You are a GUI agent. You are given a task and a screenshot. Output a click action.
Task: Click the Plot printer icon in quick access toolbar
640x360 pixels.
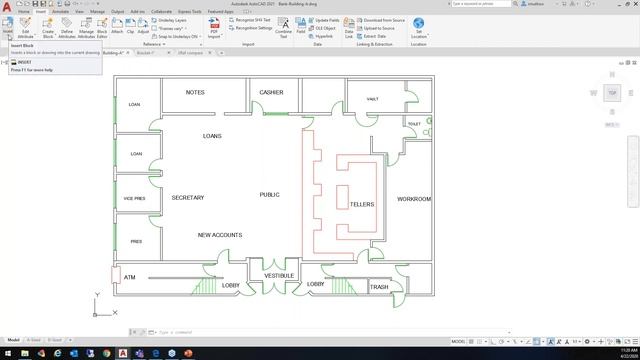coord(67,4)
